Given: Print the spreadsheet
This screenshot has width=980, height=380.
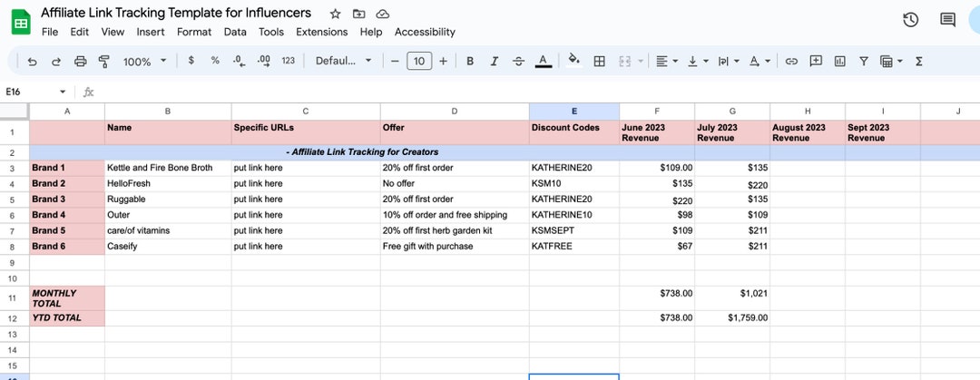Looking at the screenshot, I should click(81, 62).
